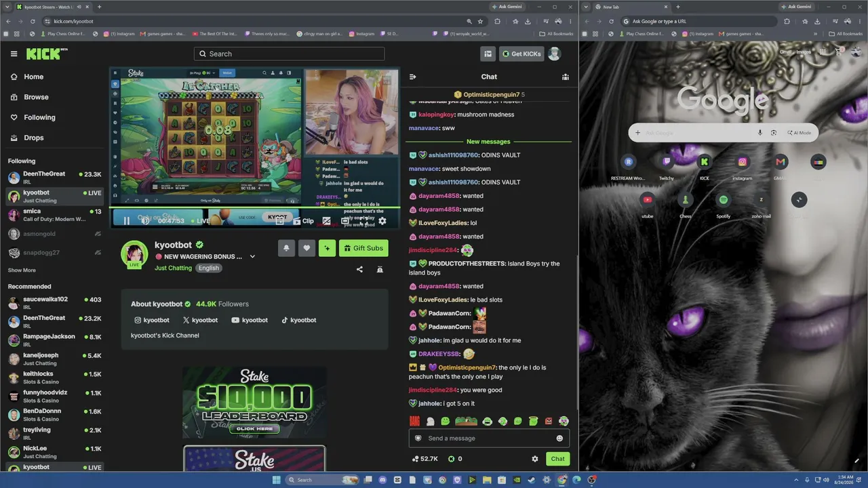Image resolution: width=868 pixels, height=488 pixels.
Task: Click the green sparkle subscribe button
Action: pos(327,248)
